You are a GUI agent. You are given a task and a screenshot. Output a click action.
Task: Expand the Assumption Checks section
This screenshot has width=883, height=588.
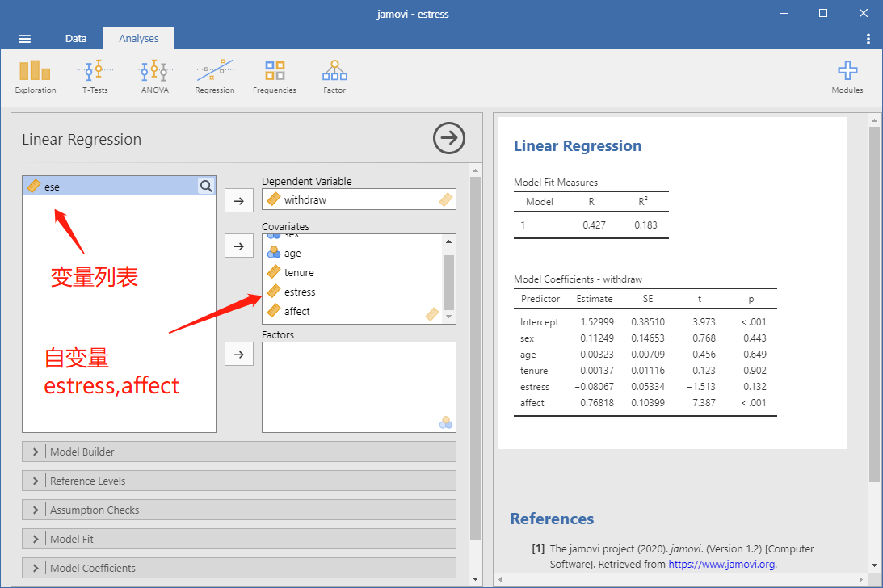tap(239, 510)
